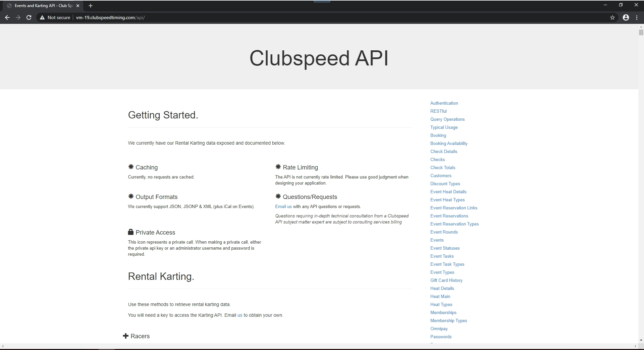Navigate to Event Reservation Links

point(454,208)
